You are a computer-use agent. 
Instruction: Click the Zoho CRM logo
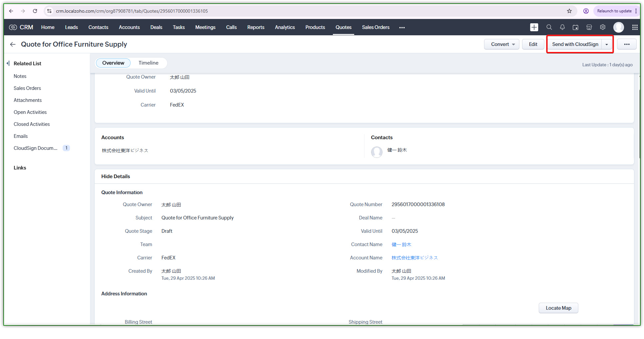[x=13, y=27]
